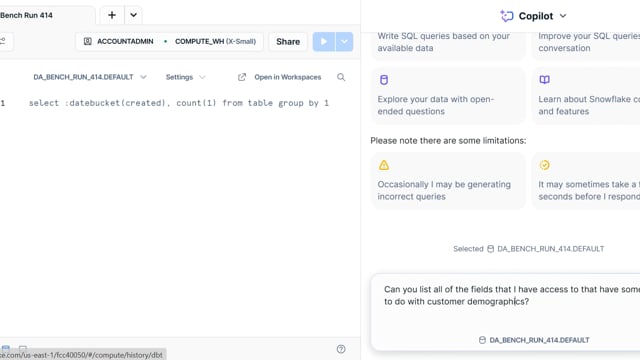Click the help question mark icon
The width and height of the screenshot is (640, 360).
341,349
